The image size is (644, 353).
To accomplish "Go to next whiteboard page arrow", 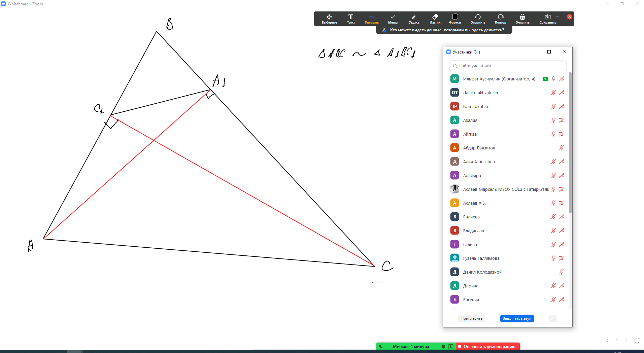I will click(x=626, y=341).
